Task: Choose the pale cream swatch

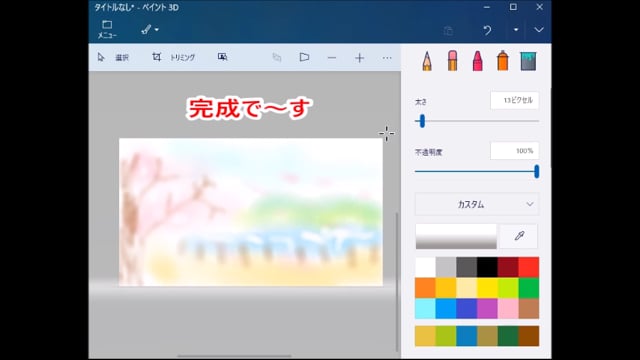Action: [467, 288]
